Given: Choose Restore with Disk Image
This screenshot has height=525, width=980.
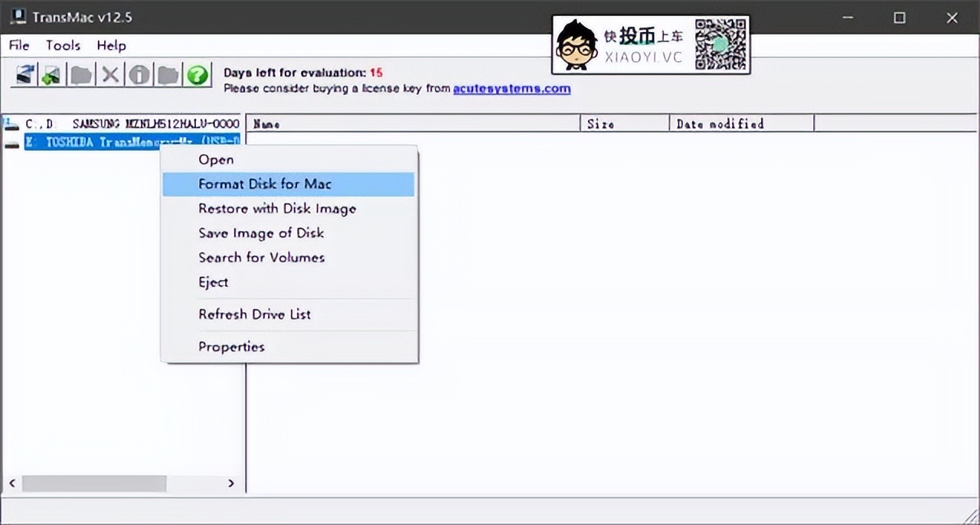Looking at the screenshot, I should [289, 208].
